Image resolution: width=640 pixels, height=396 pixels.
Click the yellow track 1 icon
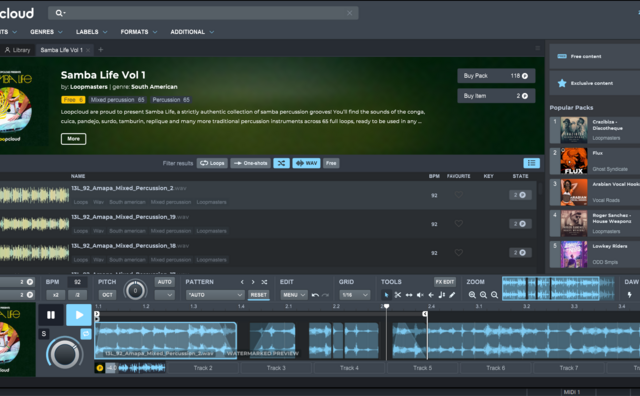(x=100, y=368)
